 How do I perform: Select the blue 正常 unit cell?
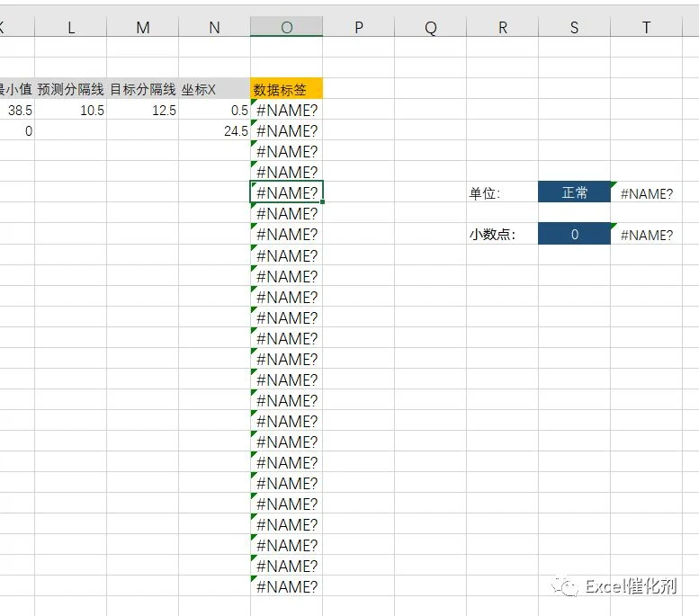coord(574,192)
